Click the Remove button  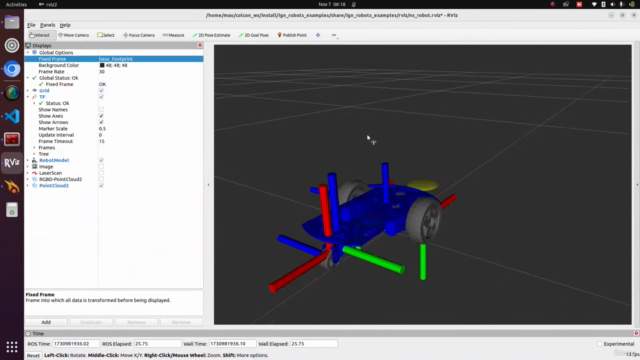(x=136, y=322)
